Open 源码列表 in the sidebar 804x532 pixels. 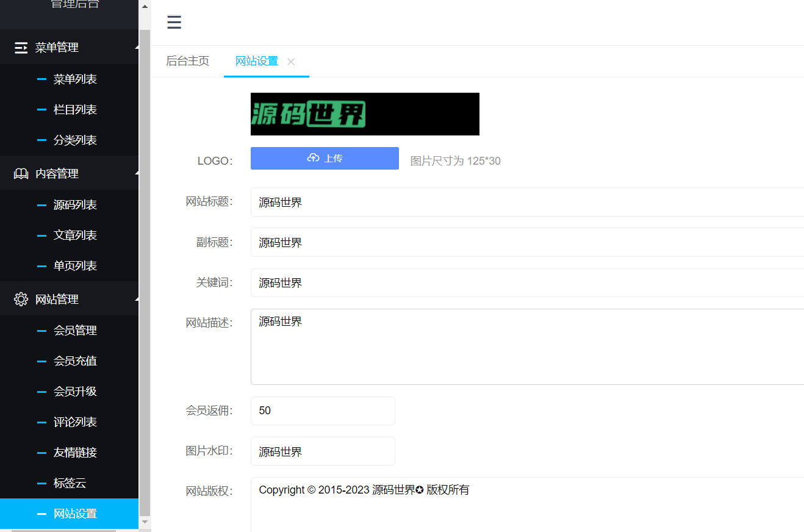point(75,205)
